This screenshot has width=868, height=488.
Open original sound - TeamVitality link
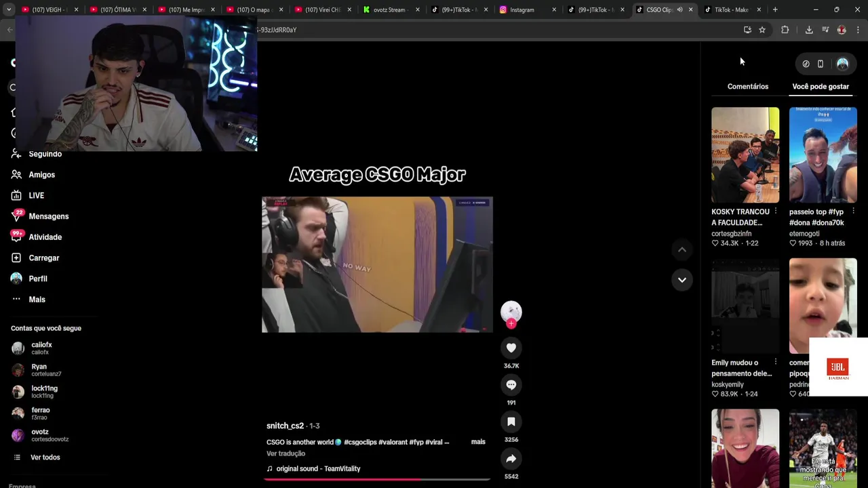[x=318, y=468]
